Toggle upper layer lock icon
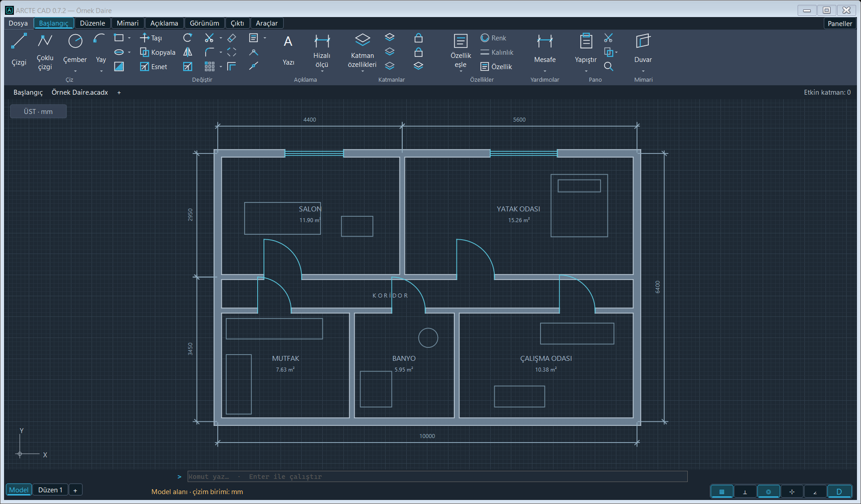Viewport: 861px width, 504px height. 418,38
